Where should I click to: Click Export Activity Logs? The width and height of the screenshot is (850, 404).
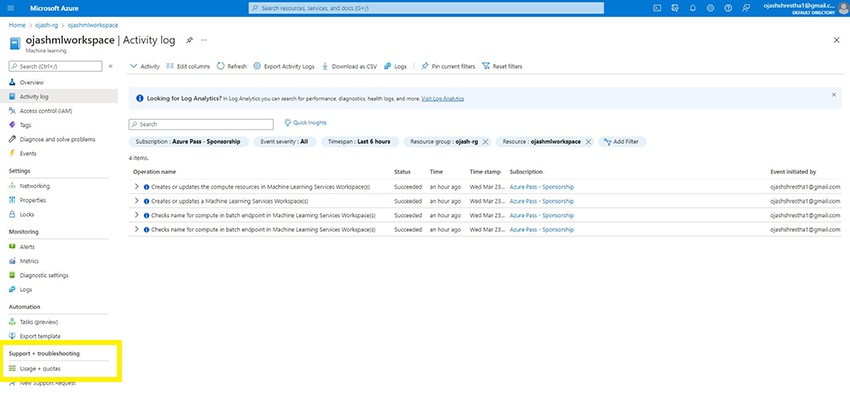coord(284,66)
